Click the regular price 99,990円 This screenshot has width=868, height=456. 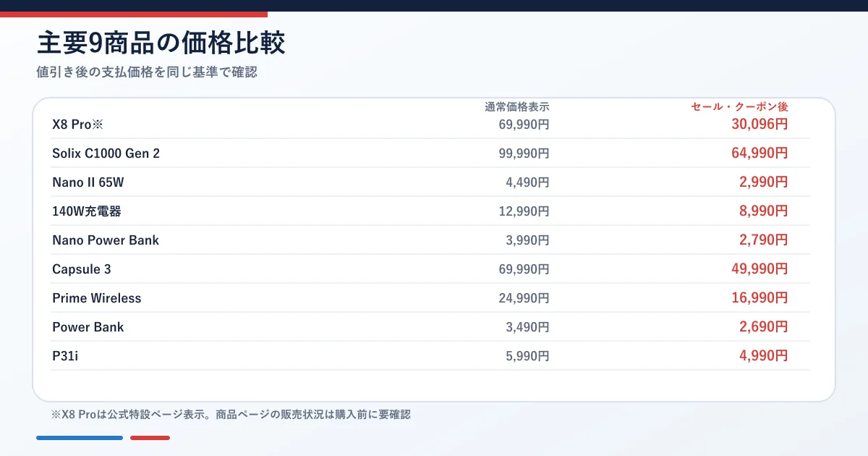tap(524, 153)
